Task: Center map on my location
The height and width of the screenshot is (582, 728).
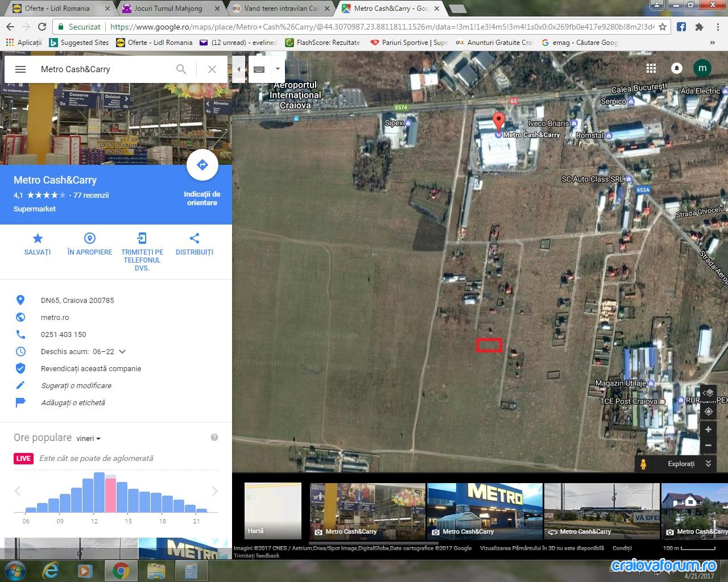Action: (708, 411)
